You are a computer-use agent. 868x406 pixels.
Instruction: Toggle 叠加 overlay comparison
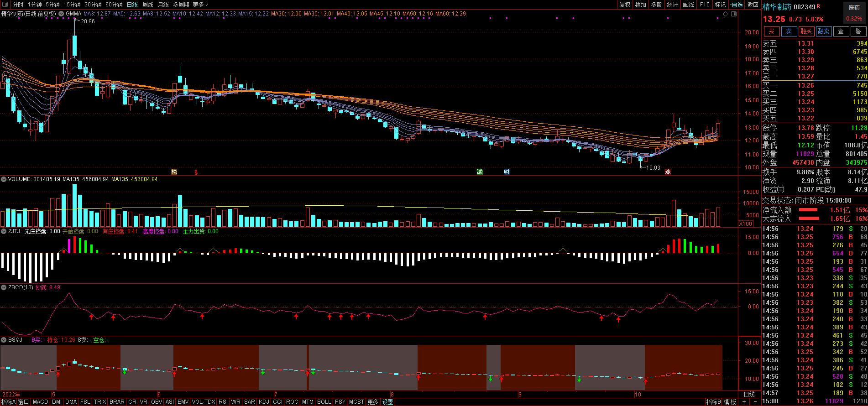pos(641,5)
